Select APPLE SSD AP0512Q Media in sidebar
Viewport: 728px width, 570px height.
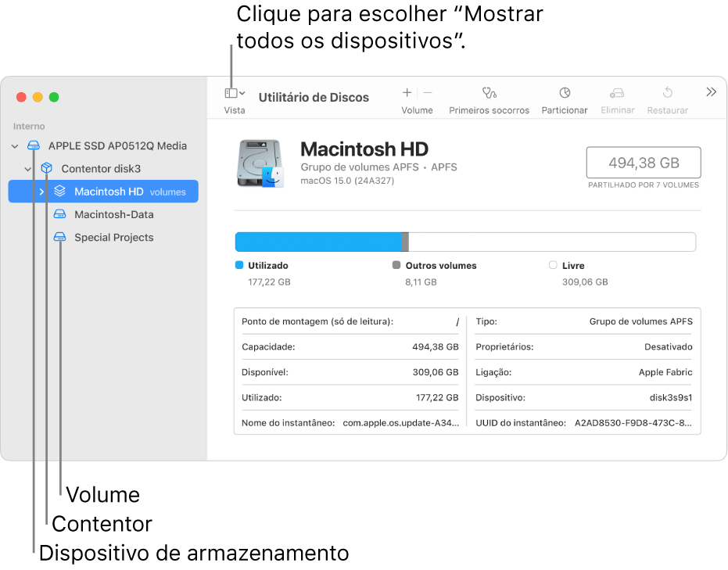point(117,145)
